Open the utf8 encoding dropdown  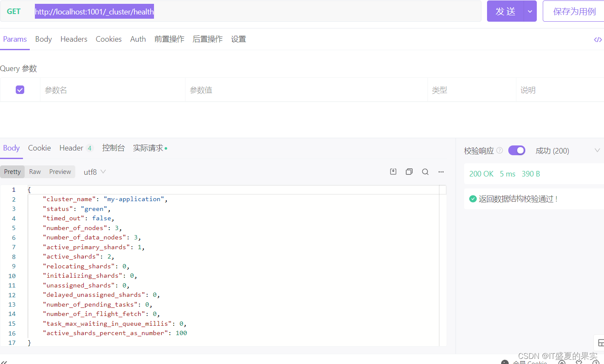click(94, 172)
